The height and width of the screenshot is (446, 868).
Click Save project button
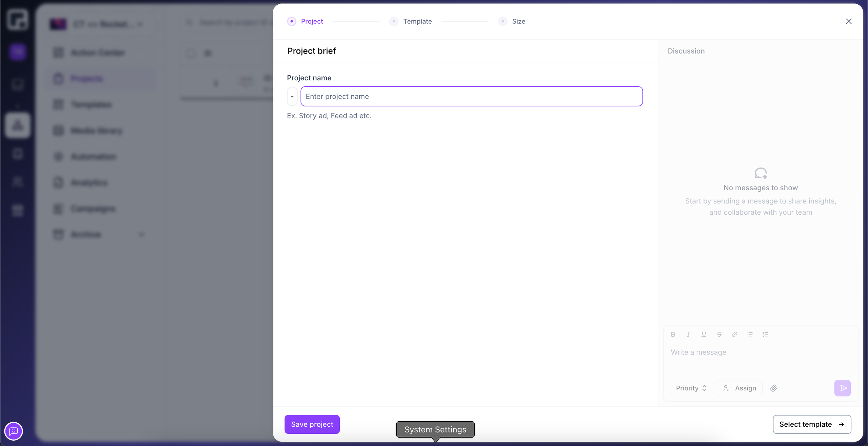tap(312, 424)
